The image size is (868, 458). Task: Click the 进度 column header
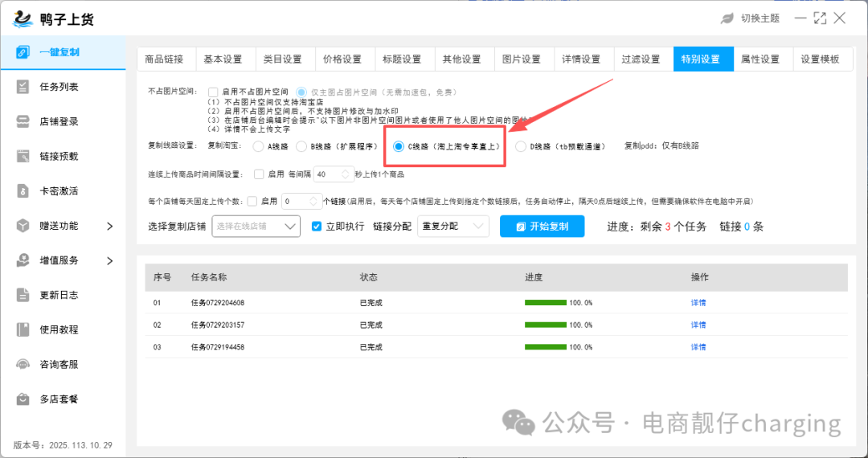tap(534, 277)
